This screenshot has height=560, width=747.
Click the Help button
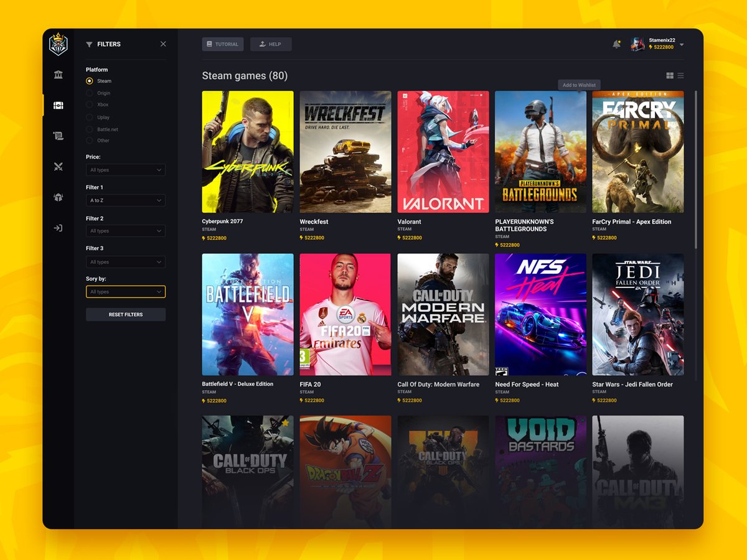271,44
